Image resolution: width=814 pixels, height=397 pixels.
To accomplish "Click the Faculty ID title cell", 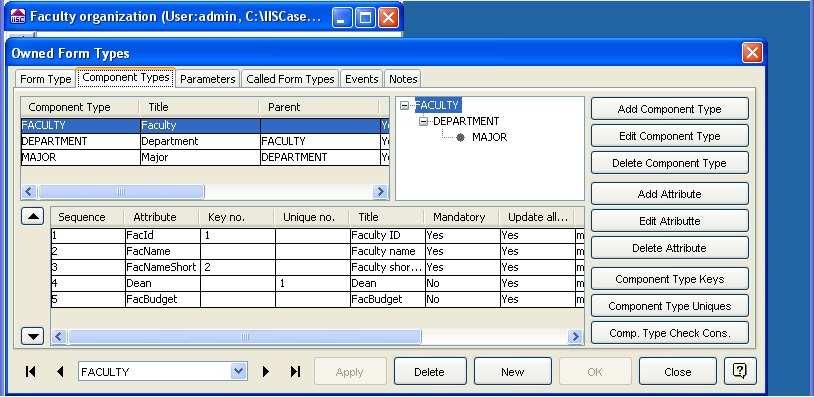I will click(x=387, y=236).
